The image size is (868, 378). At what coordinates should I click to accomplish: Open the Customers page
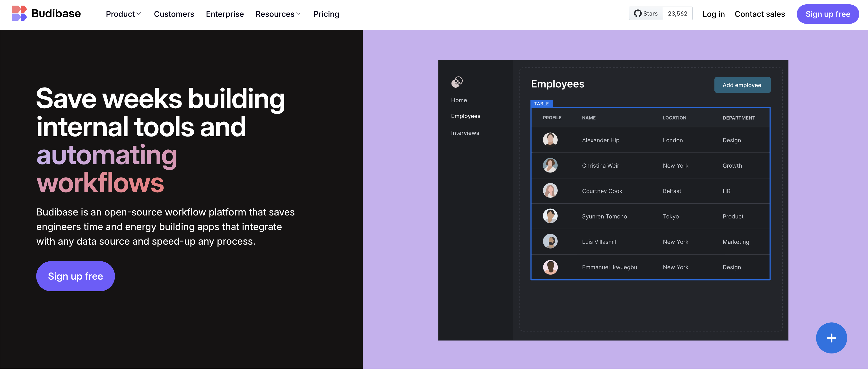pos(174,14)
